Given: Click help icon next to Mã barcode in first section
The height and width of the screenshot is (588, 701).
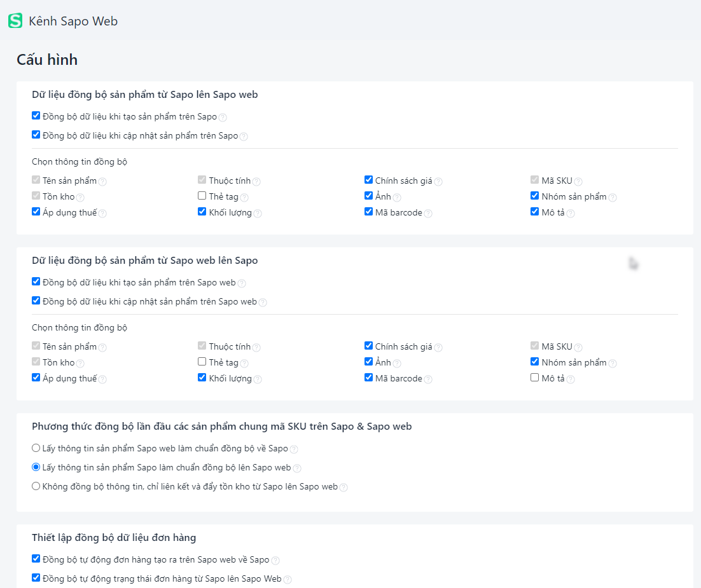Looking at the screenshot, I should click(x=428, y=214).
